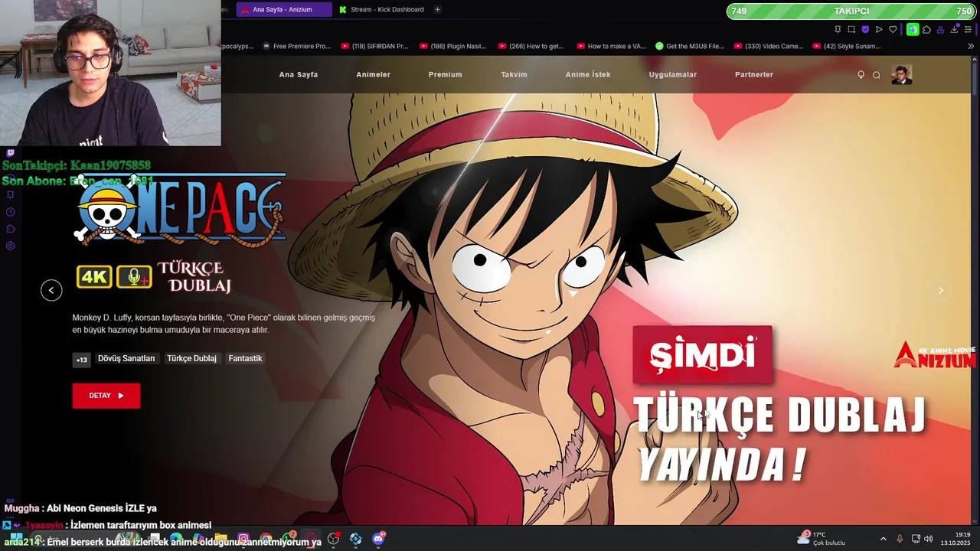Screen dimensions: 980x551
Task: Switch to the Ana Sayfa - Anizium tab
Action: pyautogui.click(x=283, y=9)
